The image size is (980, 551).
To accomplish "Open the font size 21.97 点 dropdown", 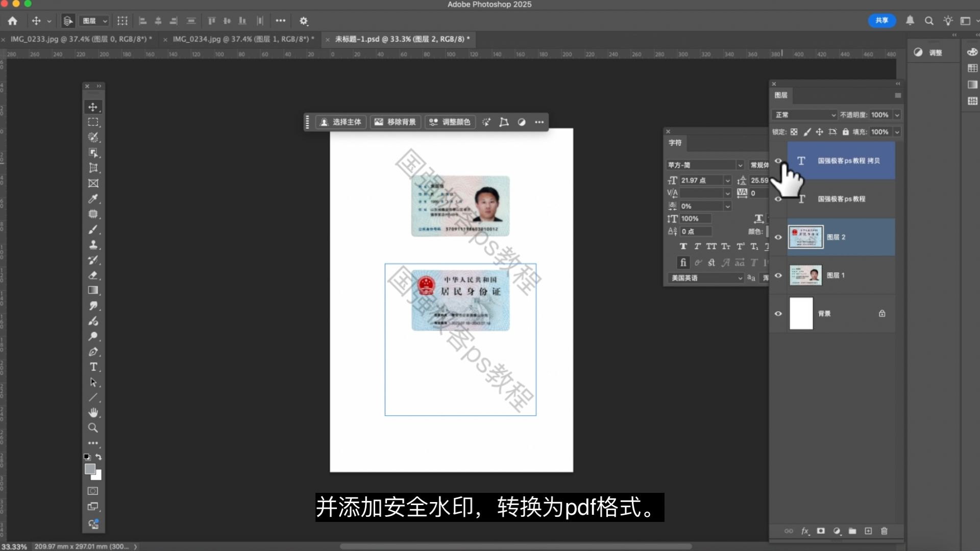I will pos(727,181).
